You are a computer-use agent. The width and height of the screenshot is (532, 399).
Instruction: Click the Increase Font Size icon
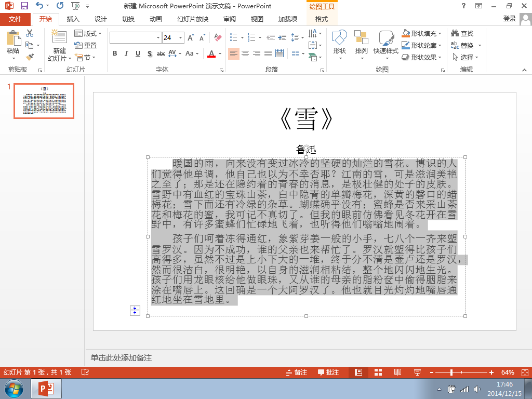[191, 38]
